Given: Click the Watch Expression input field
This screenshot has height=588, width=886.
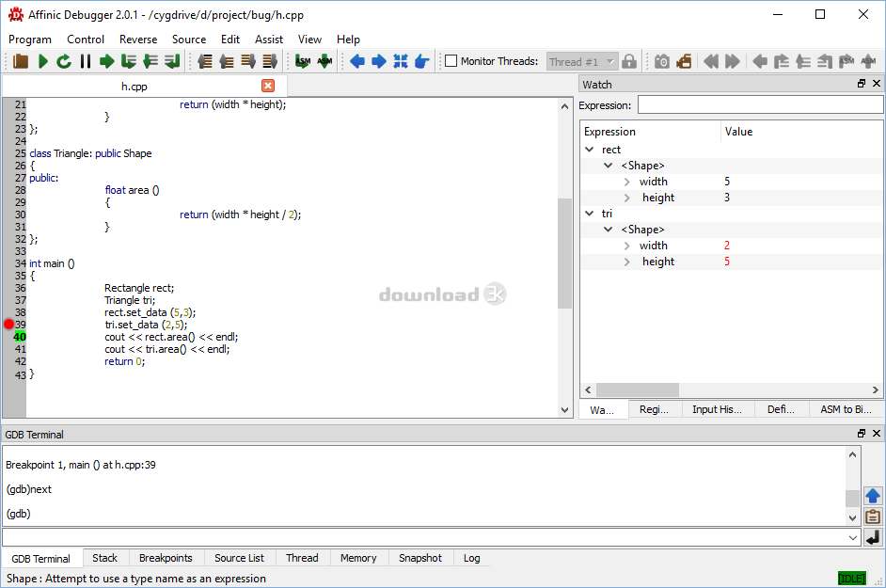Looking at the screenshot, I should pos(760,105).
